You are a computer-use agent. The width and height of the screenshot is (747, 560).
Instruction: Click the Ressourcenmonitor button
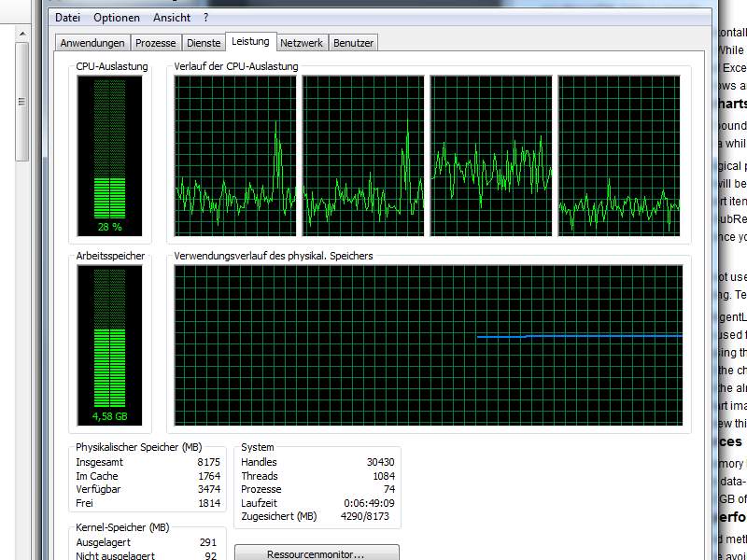point(317,553)
